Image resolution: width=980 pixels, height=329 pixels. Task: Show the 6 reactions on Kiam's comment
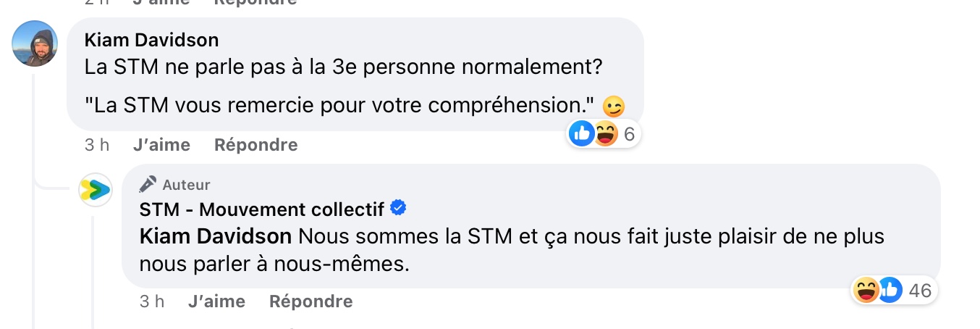click(629, 133)
